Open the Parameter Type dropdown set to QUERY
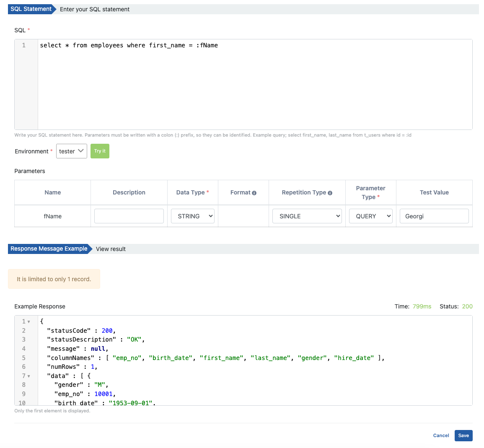 click(x=371, y=216)
